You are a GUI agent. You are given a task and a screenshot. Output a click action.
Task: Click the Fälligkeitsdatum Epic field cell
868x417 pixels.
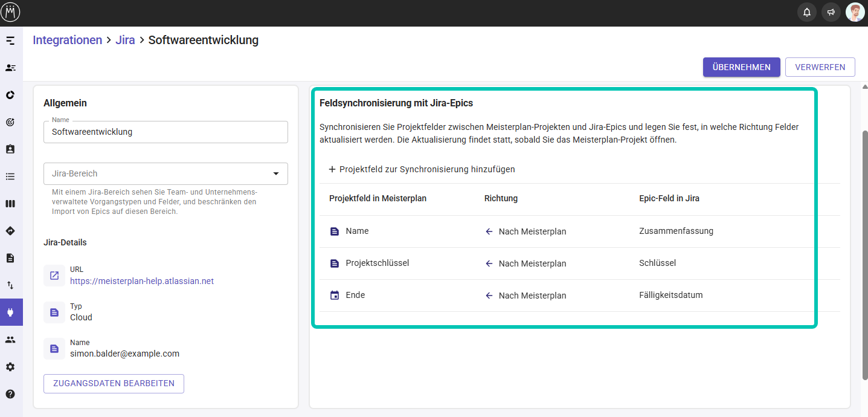pos(671,295)
